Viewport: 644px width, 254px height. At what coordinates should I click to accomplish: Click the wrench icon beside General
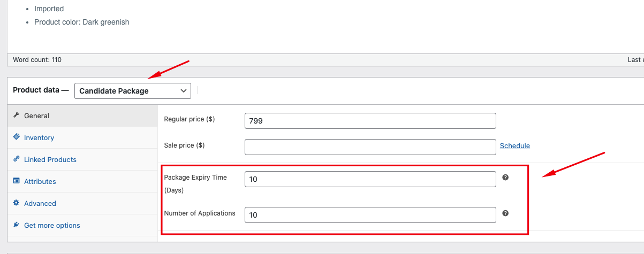[16, 116]
